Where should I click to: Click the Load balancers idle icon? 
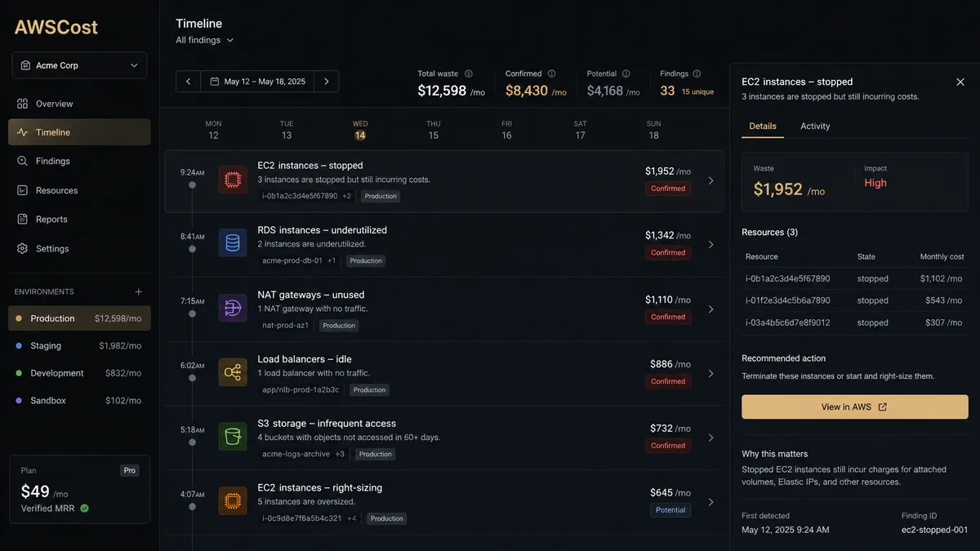tap(233, 372)
